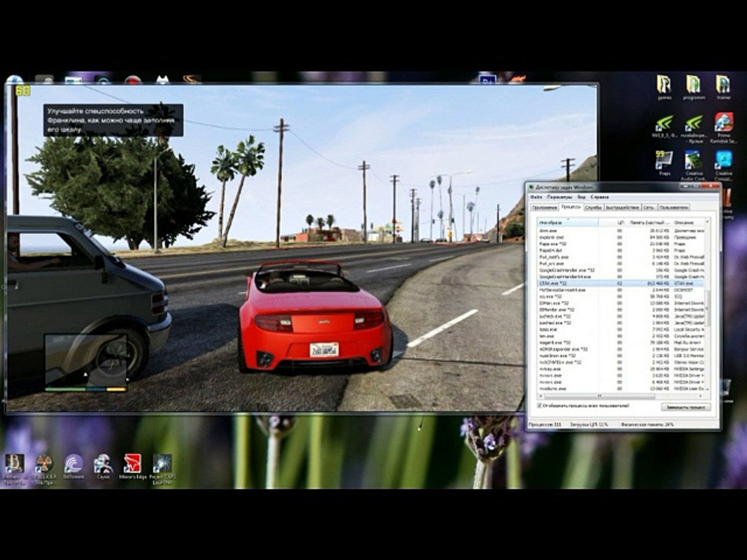Select the nvxdsync.exe process row
The width and height of the screenshot is (747, 560).
tap(621, 389)
